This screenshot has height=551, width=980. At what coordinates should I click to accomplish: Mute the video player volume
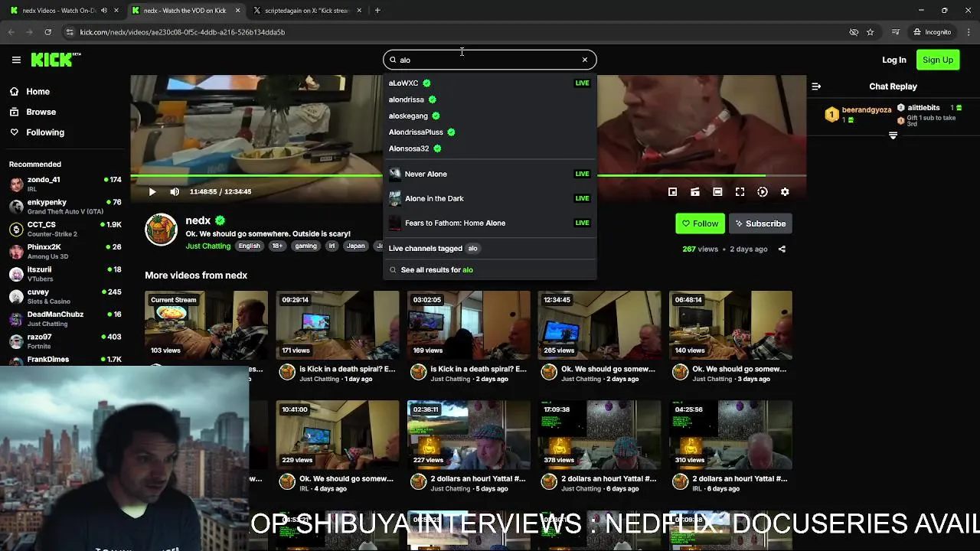175,192
